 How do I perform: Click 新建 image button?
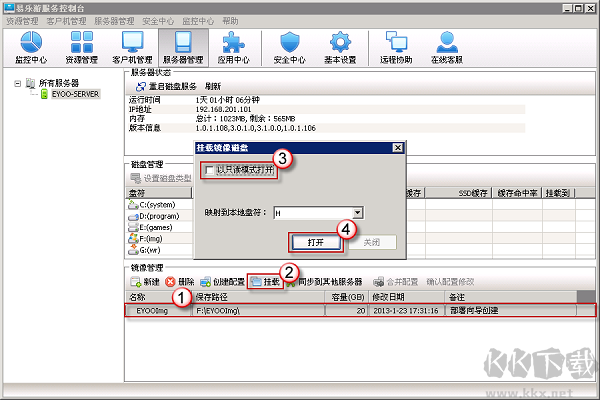[x=145, y=282]
